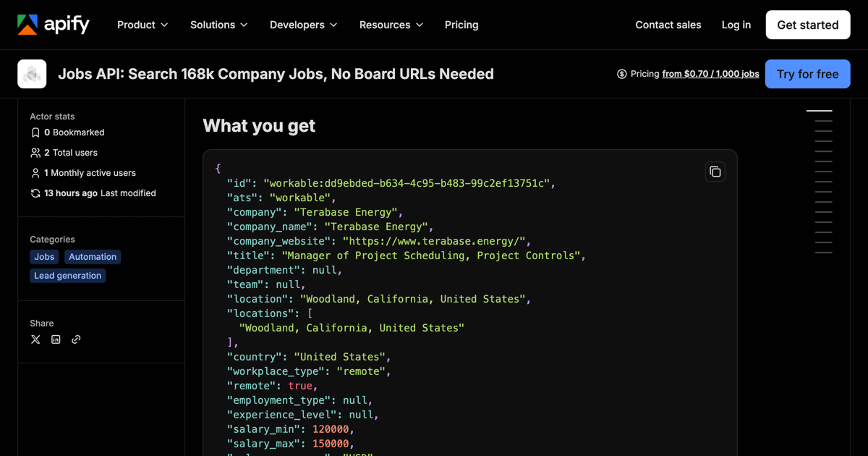Open the pricing from $0.70 per 1,000 jobs link

tap(710, 74)
